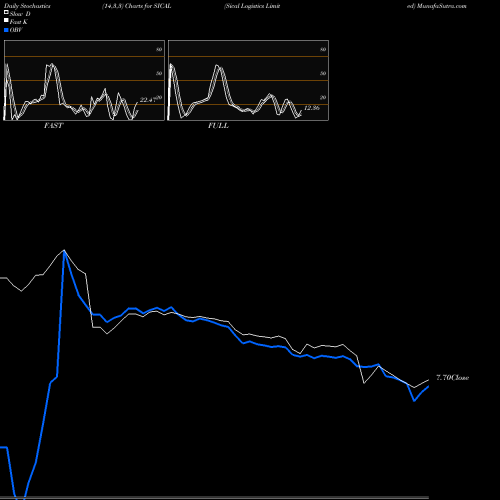This screenshot has height=500, width=500.
Task: Click the 20 level label in FULL chart
Action: [x=323, y=97]
